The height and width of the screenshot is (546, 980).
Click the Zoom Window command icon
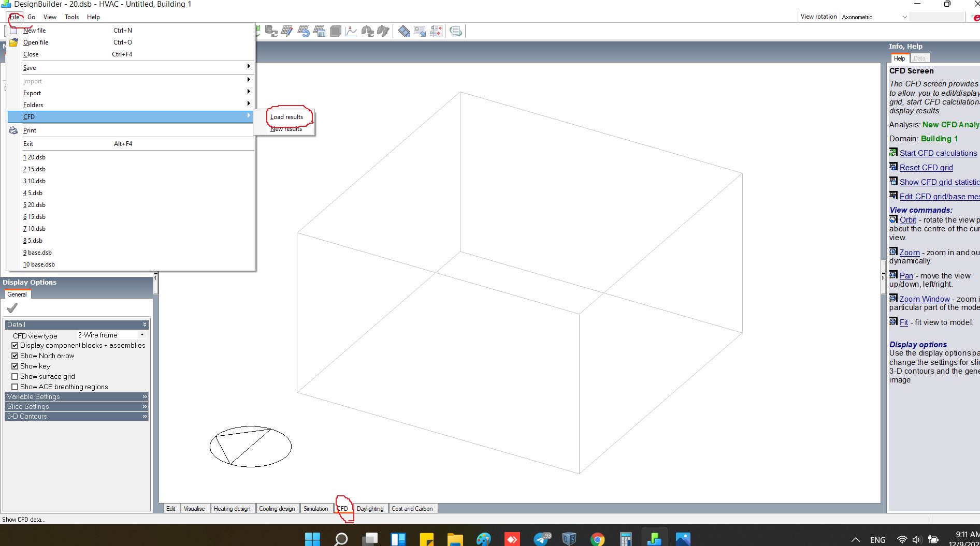pyautogui.click(x=893, y=298)
